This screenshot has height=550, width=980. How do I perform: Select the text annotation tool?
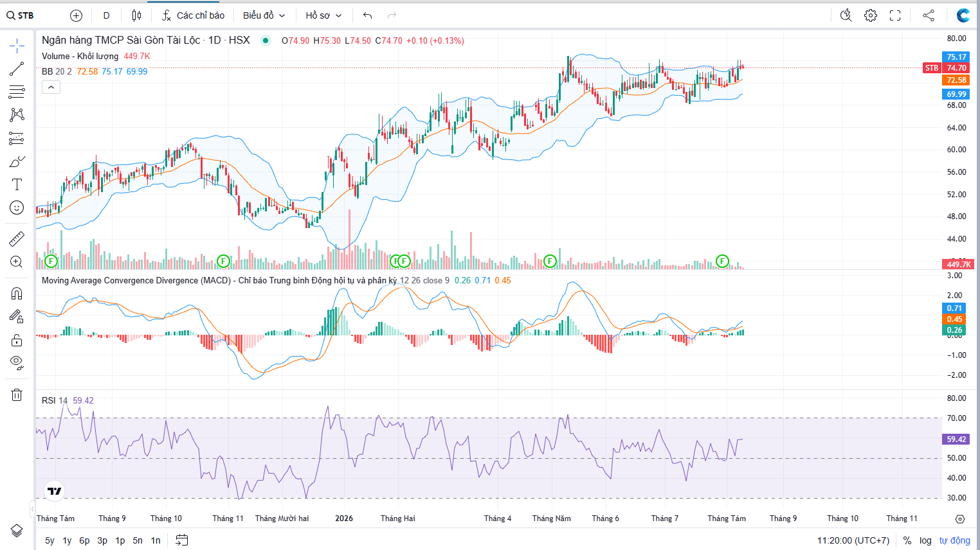(x=17, y=184)
